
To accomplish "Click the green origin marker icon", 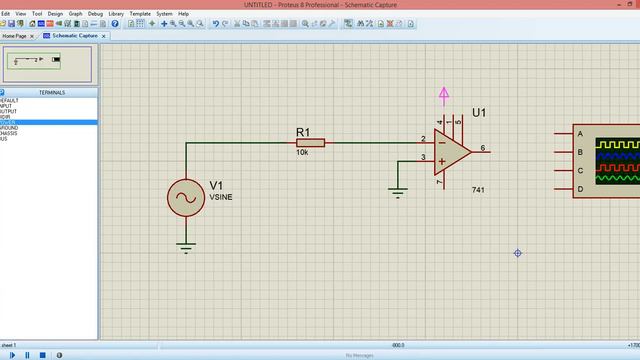I will pos(152,24).
